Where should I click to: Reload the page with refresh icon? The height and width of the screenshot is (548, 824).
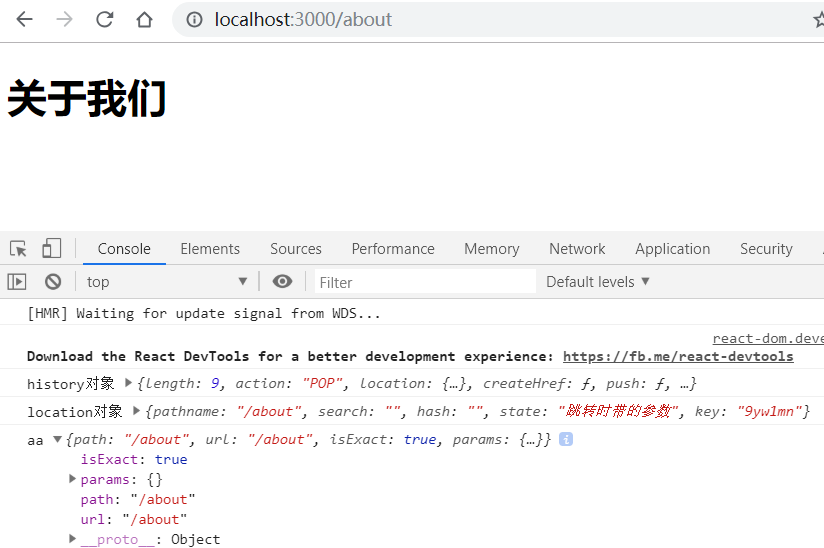(x=105, y=19)
